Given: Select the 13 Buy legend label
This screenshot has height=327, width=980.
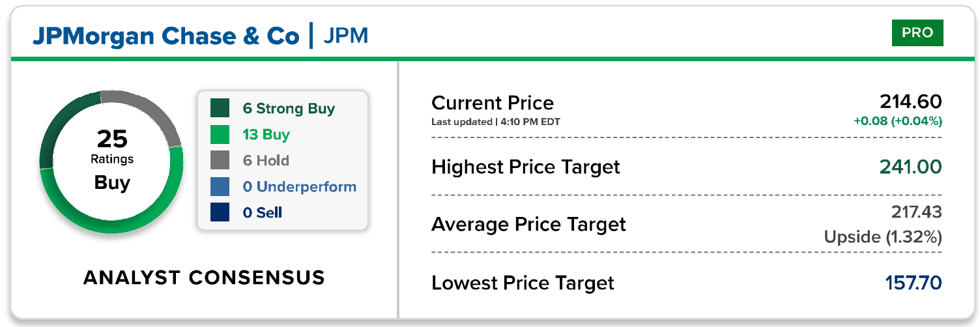Looking at the screenshot, I should point(266,135).
